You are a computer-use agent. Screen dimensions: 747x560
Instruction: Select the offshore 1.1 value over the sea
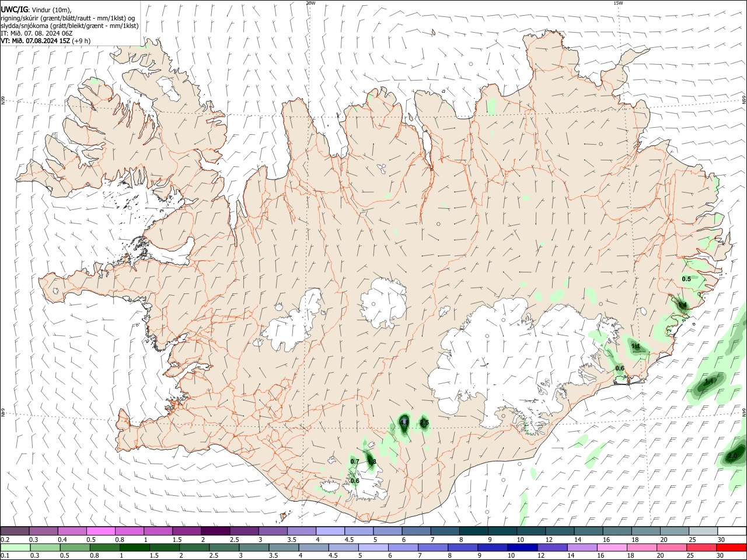(x=710, y=381)
